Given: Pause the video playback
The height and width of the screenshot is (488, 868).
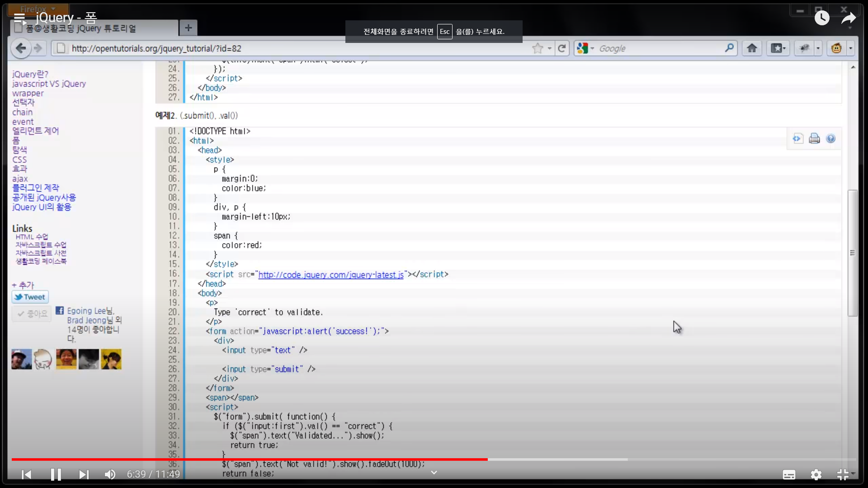Looking at the screenshot, I should click(x=56, y=474).
